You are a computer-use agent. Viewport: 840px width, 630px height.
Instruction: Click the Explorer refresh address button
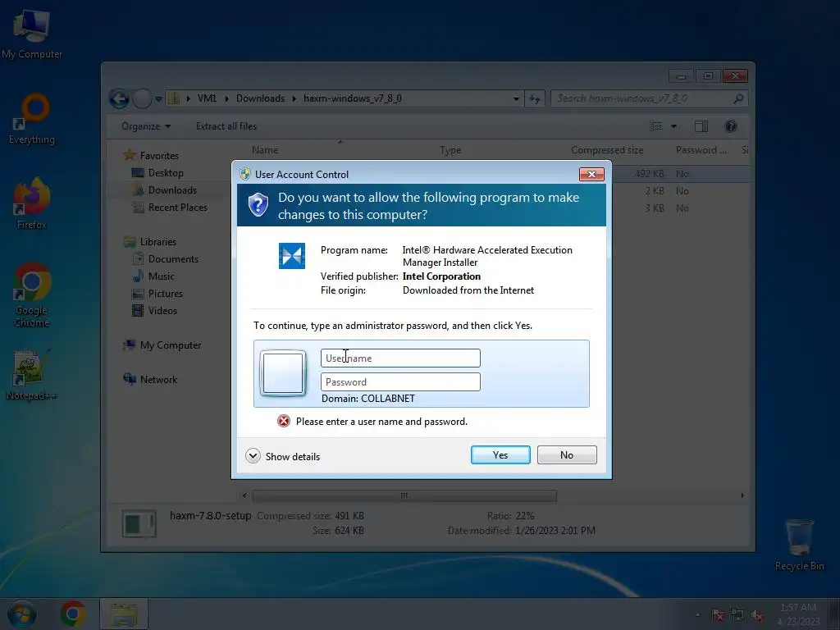535,98
